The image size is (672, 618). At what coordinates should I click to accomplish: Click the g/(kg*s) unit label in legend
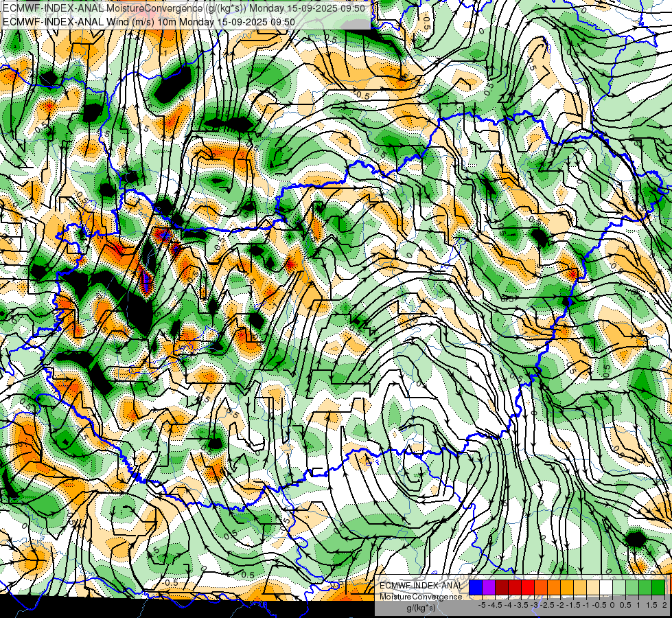[421, 608]
